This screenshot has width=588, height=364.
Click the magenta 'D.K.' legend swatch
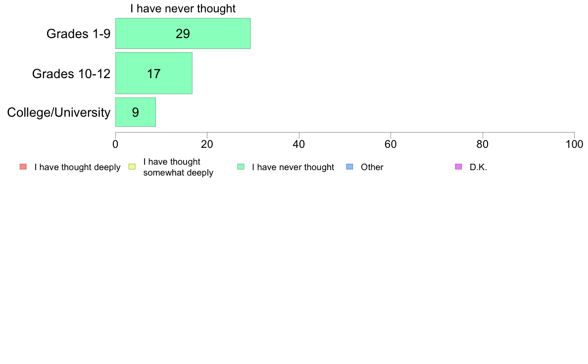pos(458,167)
